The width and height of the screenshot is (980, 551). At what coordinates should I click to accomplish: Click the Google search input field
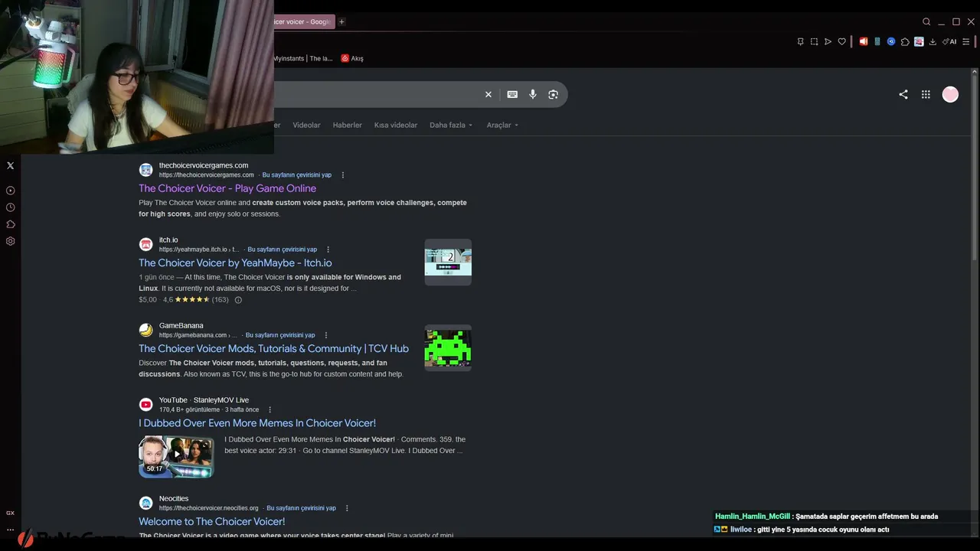tap(375, 94)
